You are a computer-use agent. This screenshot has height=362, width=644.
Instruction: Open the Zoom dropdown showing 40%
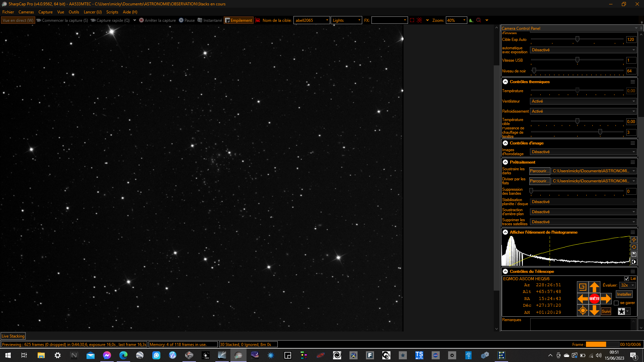[456, 20]
